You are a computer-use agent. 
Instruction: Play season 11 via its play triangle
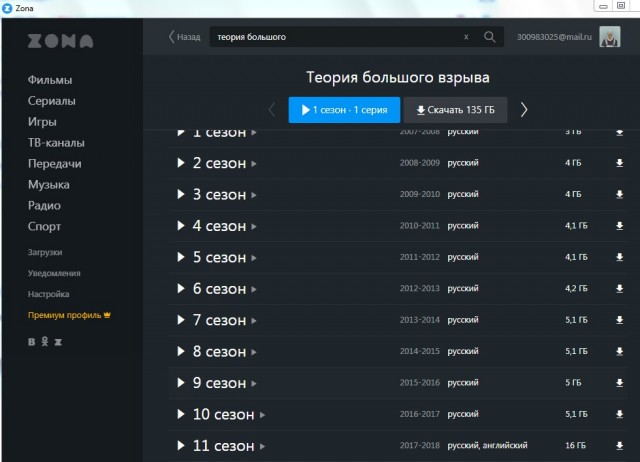click(x=181, y=446)
